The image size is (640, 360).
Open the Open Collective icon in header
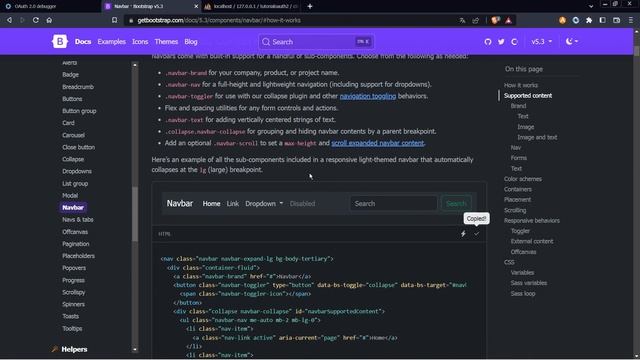click(514, 42)
